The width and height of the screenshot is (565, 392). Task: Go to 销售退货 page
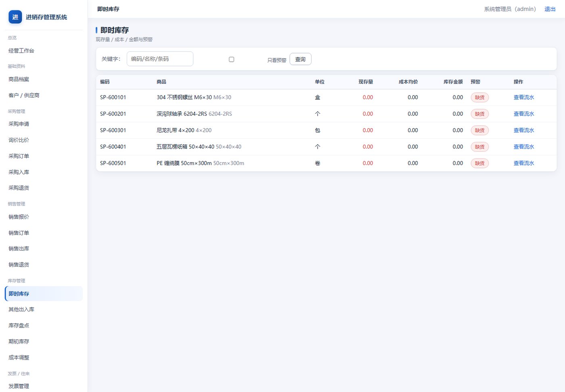44,265
